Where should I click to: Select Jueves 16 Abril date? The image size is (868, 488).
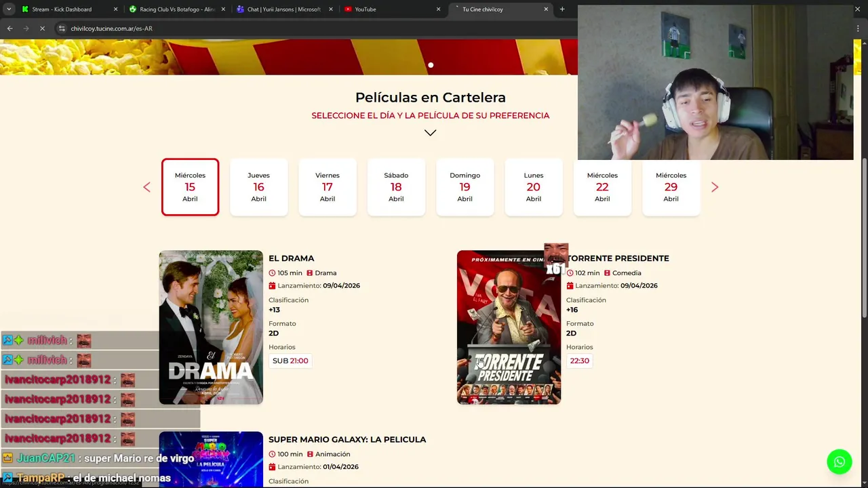pos(258,187)
